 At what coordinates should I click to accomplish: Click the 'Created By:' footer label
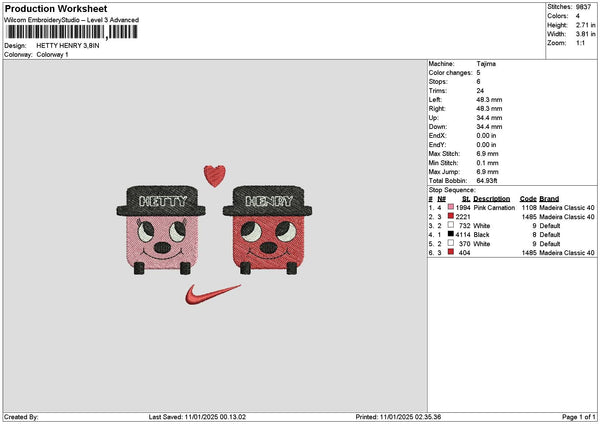[x=21, y=417]
